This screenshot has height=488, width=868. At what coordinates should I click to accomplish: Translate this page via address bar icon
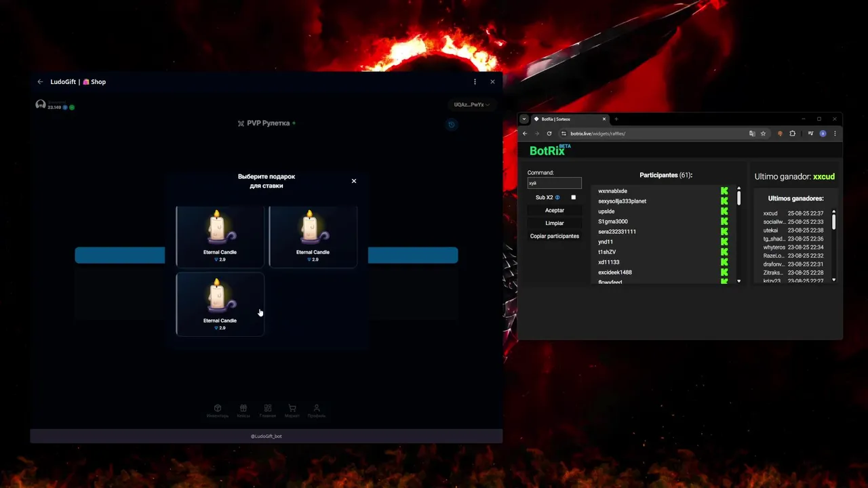752,134
